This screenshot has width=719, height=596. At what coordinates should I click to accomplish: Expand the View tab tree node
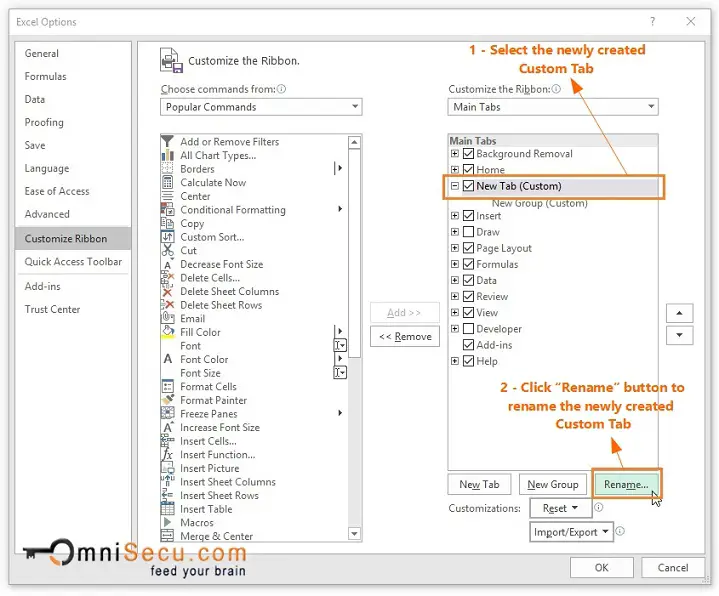click(454, 312)
